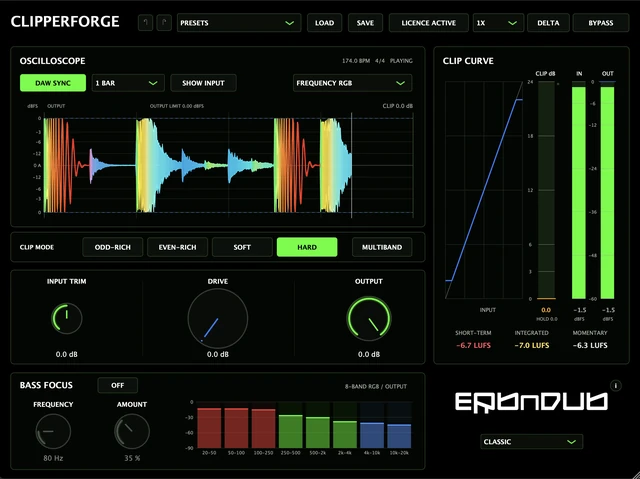640x479 pixels.
Task: Click the HOLD 0.0 readout
Action: 547,319
